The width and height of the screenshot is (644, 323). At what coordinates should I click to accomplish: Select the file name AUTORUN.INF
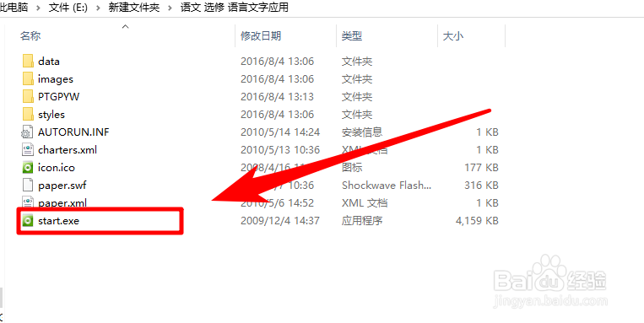73,132
